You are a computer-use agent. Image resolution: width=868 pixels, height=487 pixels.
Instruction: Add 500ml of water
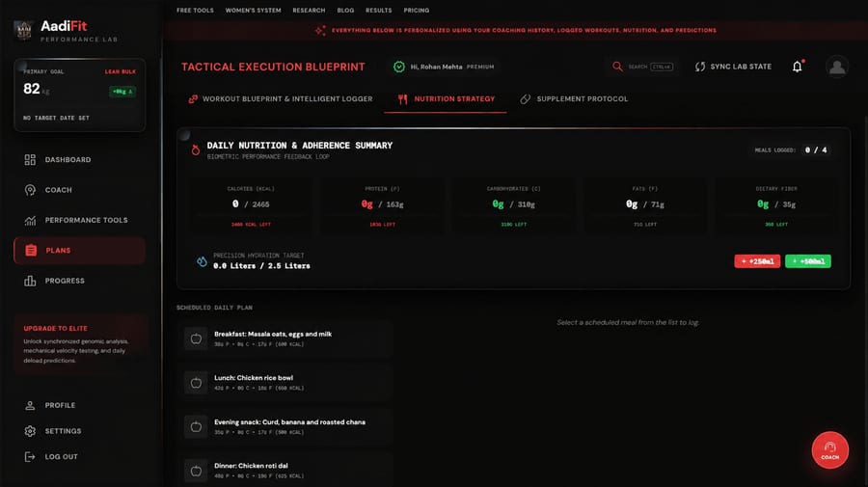[808, 261]
